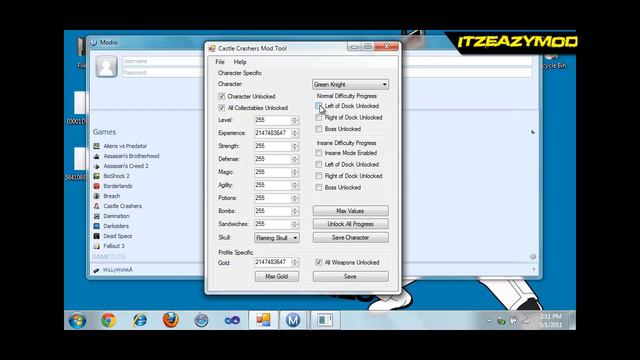
Task: Click the Games heading in Modio
Action: (x=104, y=132)
